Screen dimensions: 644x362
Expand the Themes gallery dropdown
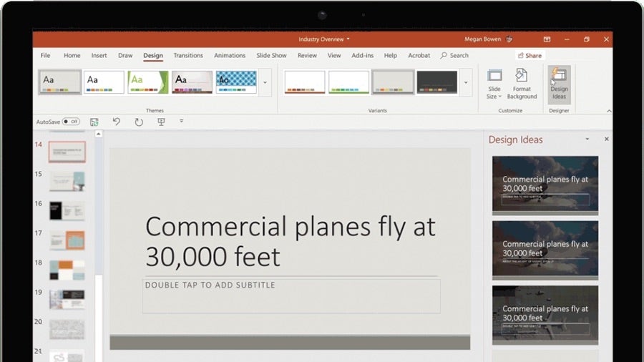coord(265,82)
